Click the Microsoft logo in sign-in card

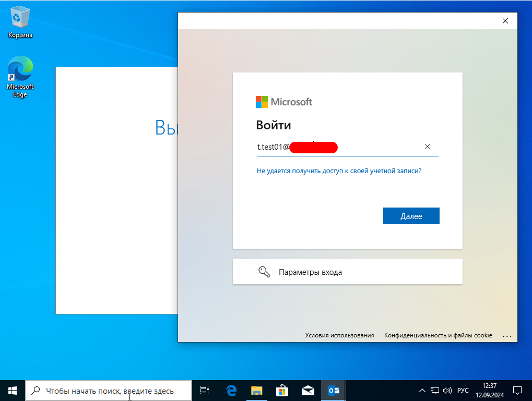click(x=283, y=102)
